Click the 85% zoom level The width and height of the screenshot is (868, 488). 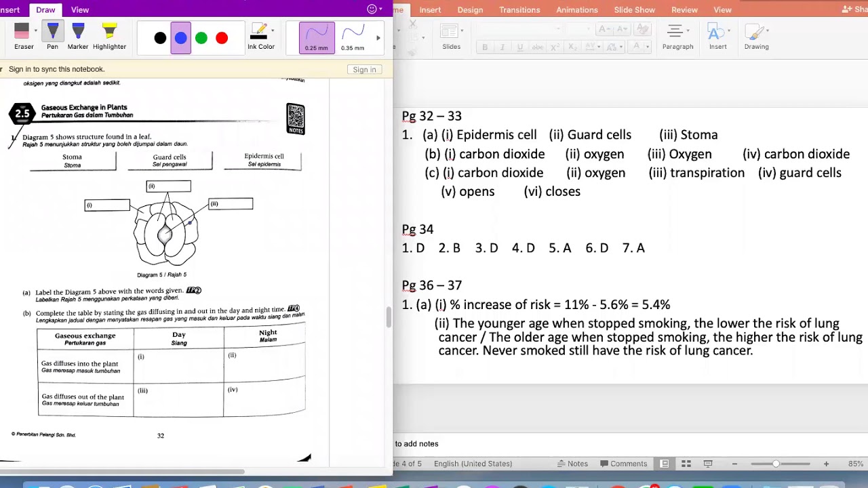[x=855, y=464]
